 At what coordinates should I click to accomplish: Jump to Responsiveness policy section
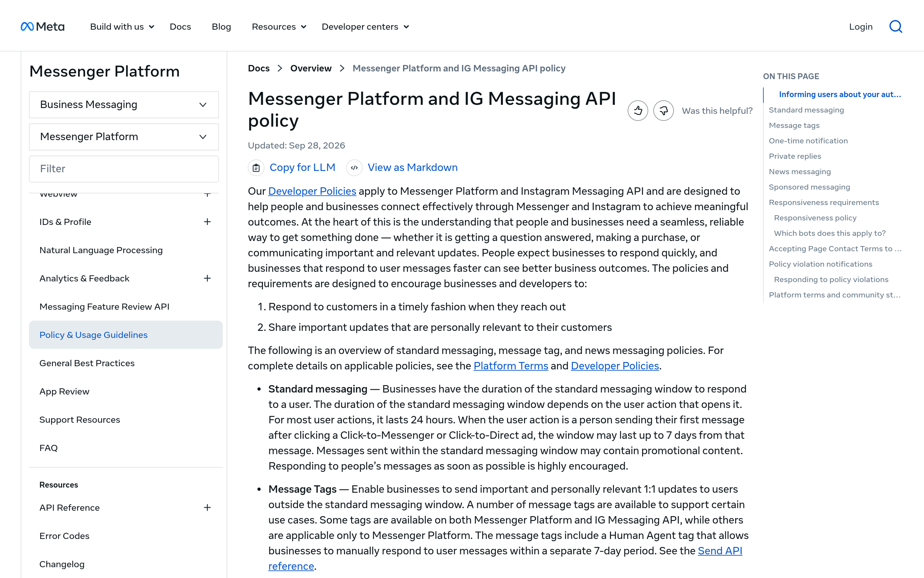click(x=815, y=218)
